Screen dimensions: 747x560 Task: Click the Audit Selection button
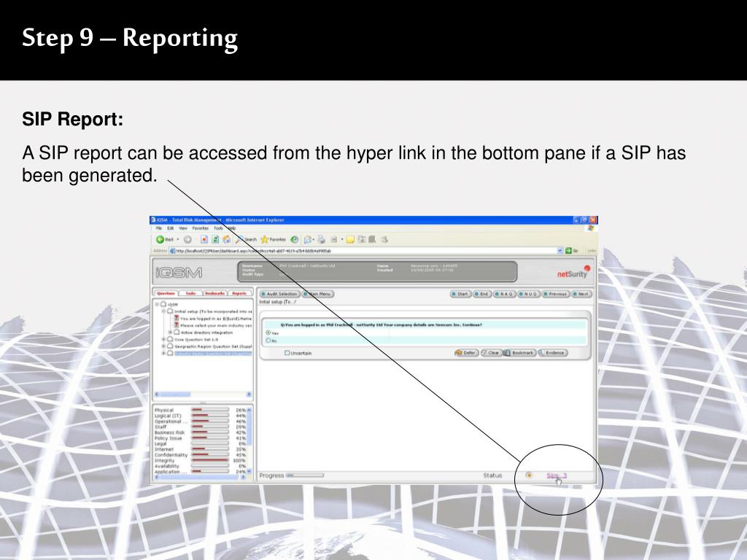pyautogui.click(x=279, y=294)
